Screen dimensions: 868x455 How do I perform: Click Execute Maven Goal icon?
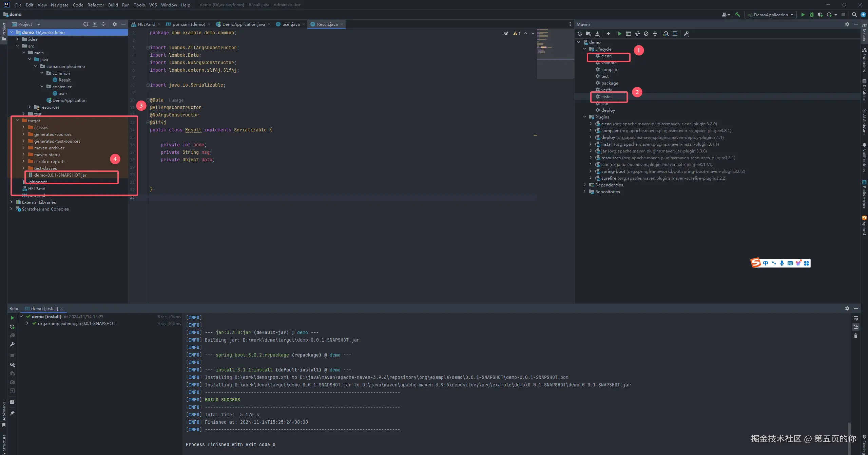(x=628, y=34)
